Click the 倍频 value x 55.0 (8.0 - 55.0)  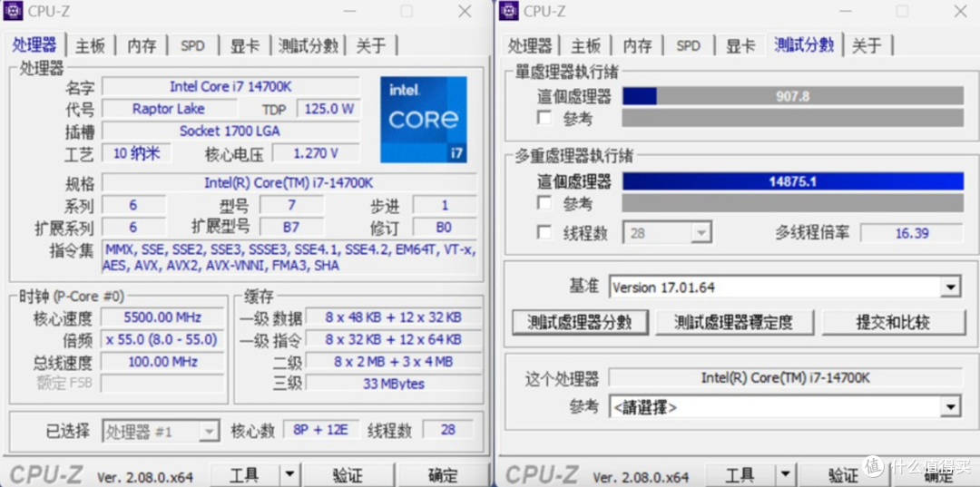[162, 340]
